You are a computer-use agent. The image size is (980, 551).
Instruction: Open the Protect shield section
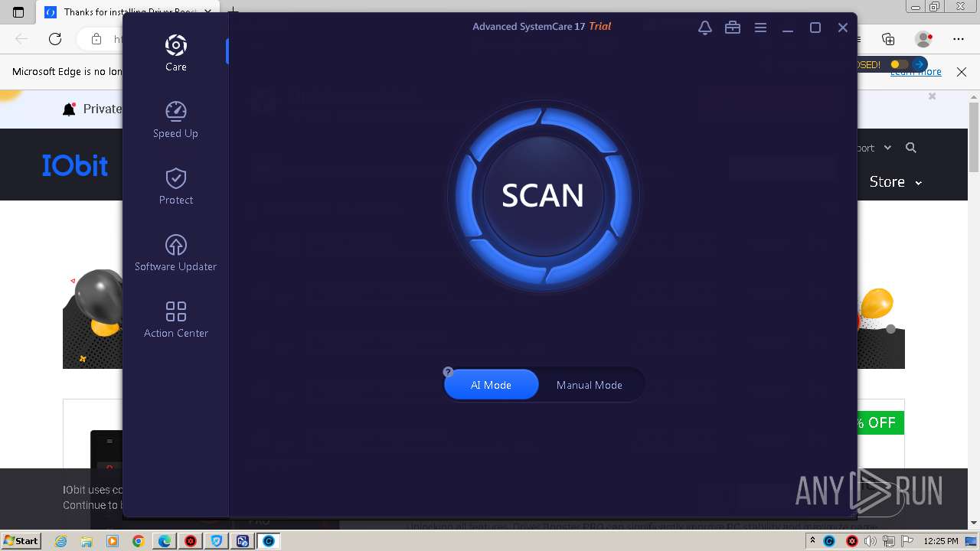click(x=175, y=186)
